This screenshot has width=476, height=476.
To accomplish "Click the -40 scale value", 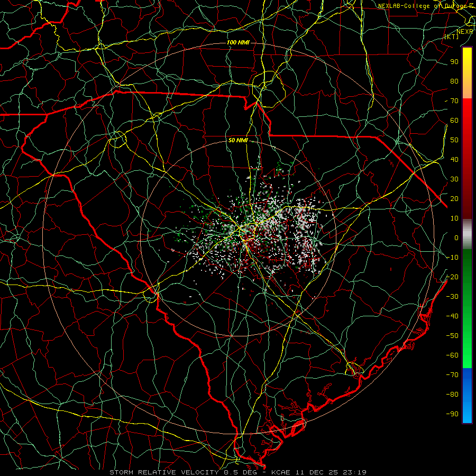I will [452, 316].
